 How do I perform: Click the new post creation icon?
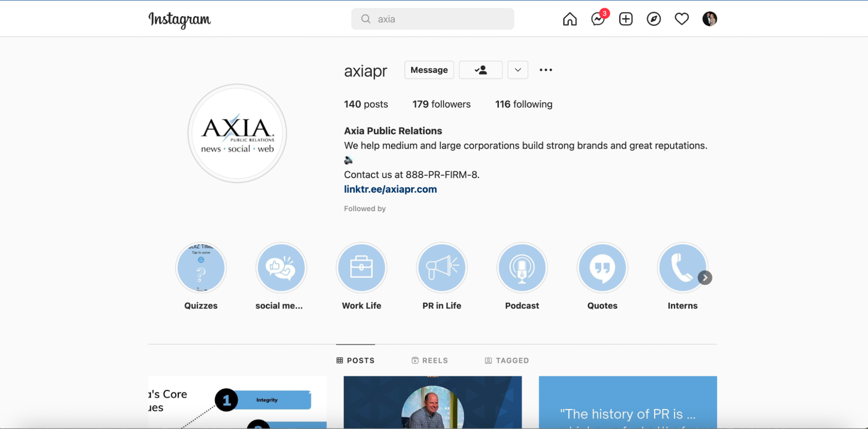[625, 19]
